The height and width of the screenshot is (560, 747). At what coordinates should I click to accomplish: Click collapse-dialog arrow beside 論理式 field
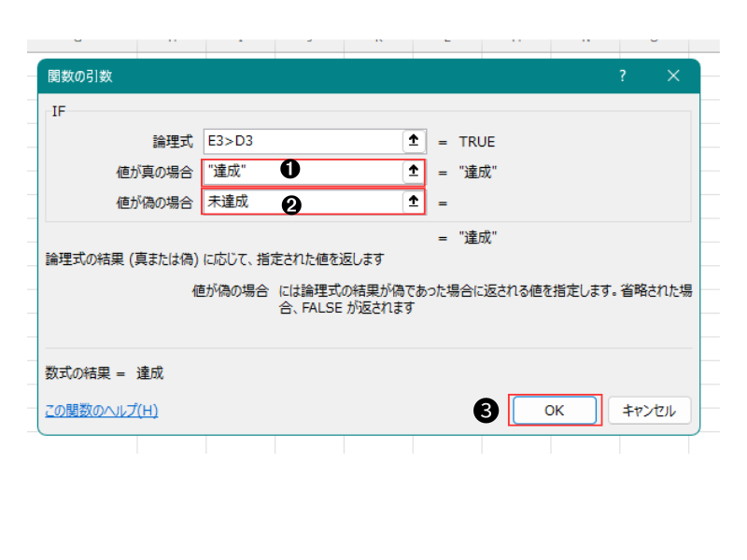[x=413, y=142]
